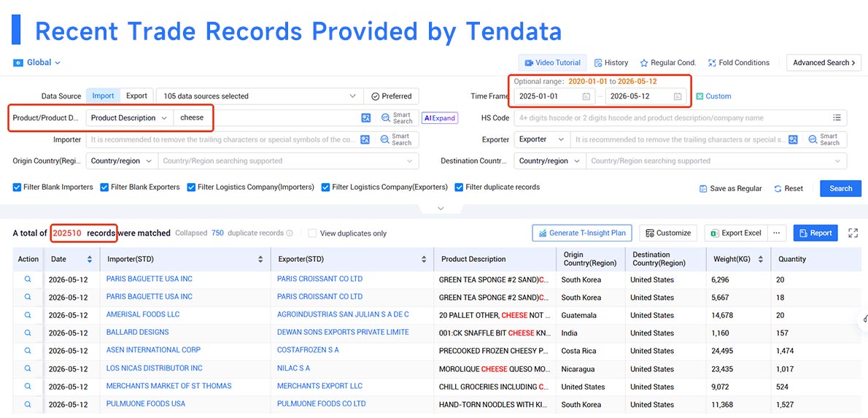Toggle Filter Logistics Company(Exporters) checkbox

(325, 187)
